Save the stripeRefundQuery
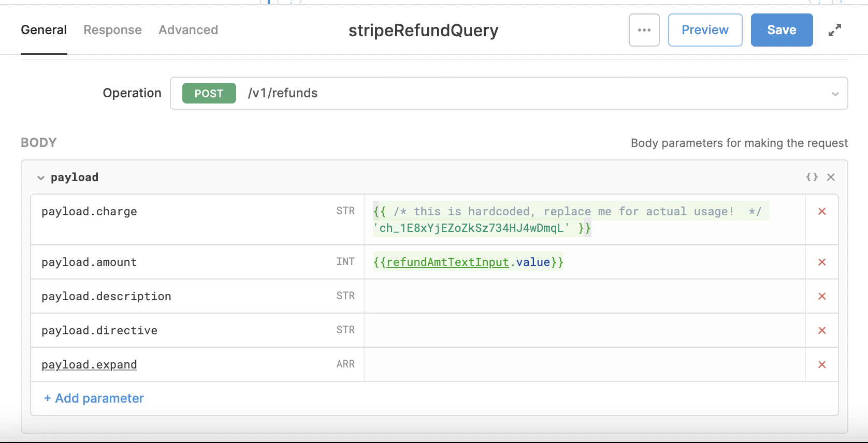 782,30
